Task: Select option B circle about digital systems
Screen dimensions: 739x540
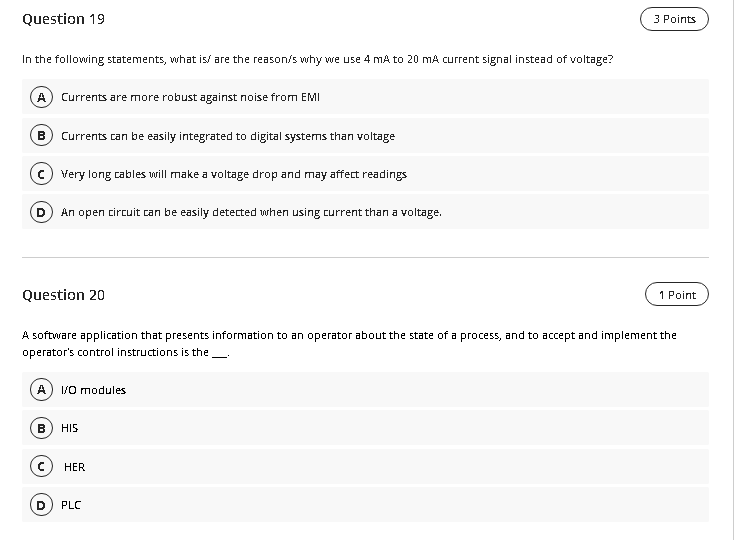Action: point(41,136)
